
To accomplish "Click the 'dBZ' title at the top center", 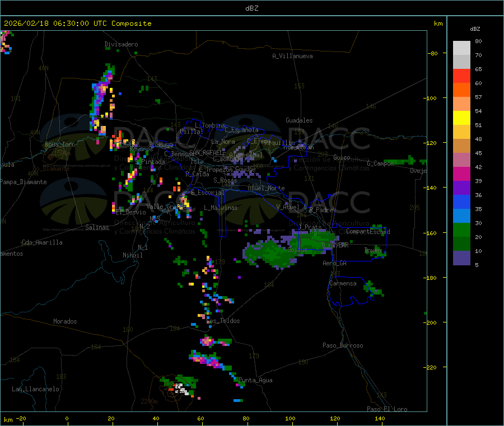I will [x=251, y=8].
